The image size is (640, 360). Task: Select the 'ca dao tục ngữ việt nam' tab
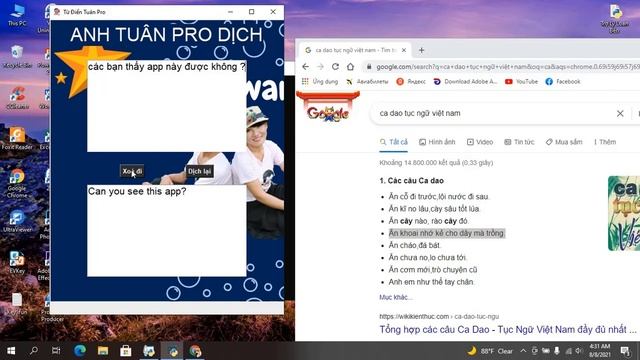click(355, 50)
